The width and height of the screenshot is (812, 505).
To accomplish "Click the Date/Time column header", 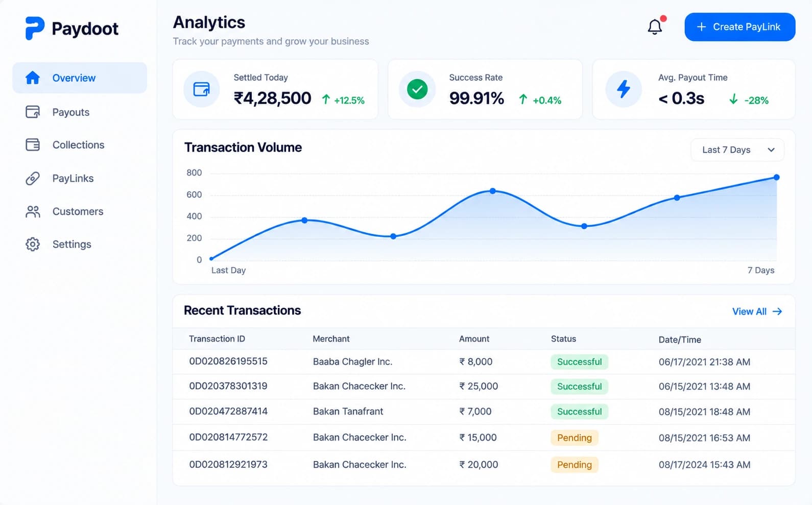I will coord(680,340).
